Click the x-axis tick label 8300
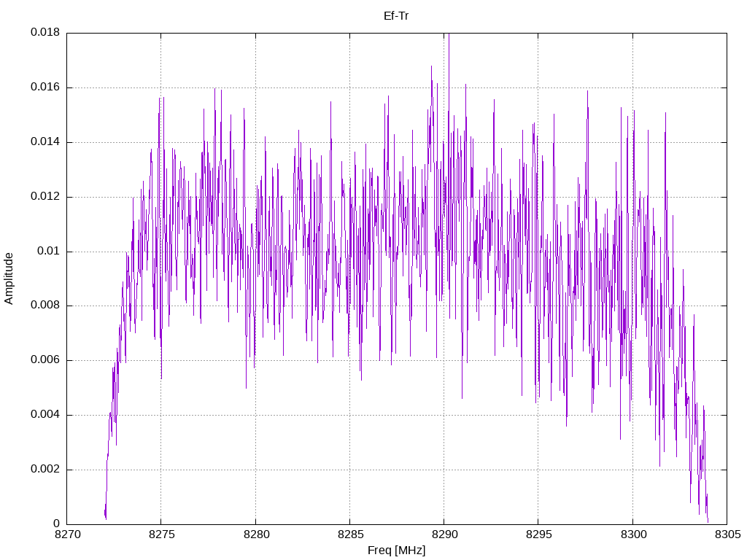Viewport: 747px width, 560px height. [633, 534]
